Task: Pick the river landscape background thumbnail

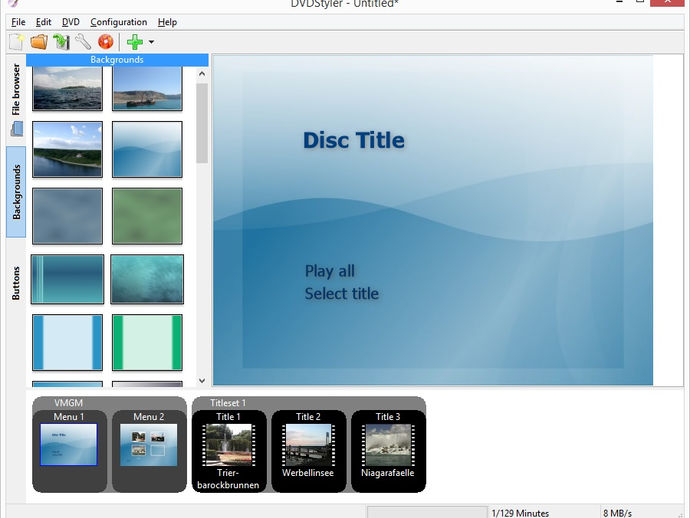Action: [67, 150]
